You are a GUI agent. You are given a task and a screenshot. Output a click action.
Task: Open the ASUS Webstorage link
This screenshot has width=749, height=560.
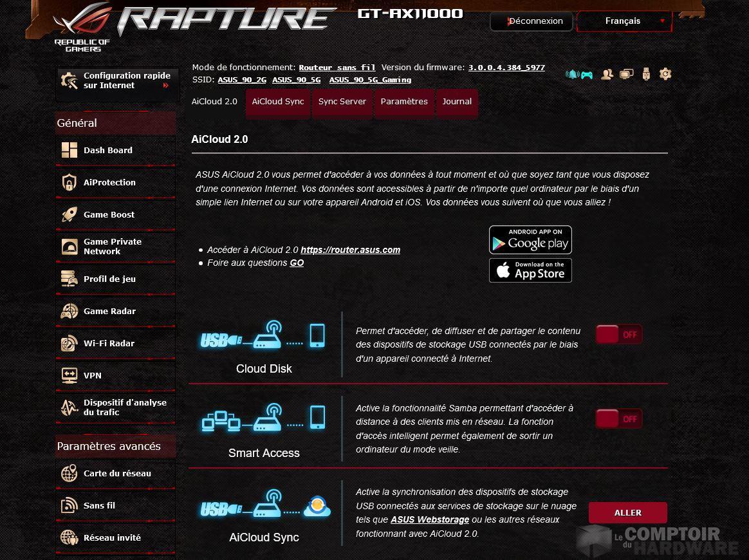tap(429, 519)
